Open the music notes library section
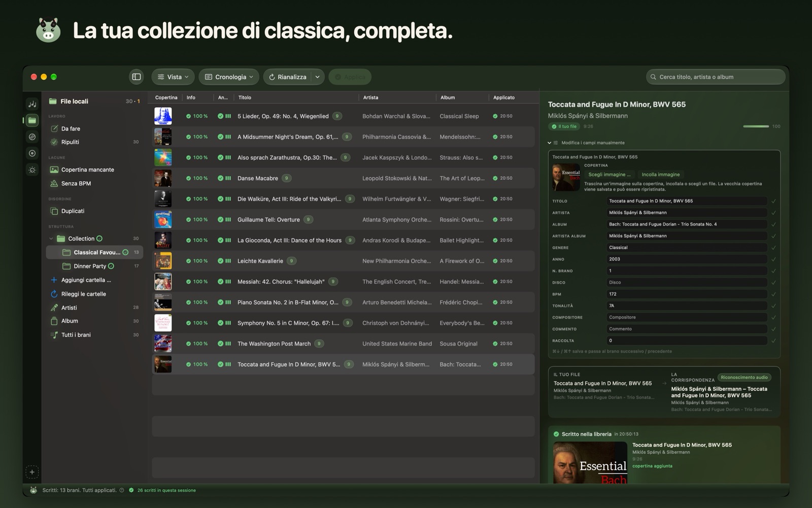 (x=32, y=104)
